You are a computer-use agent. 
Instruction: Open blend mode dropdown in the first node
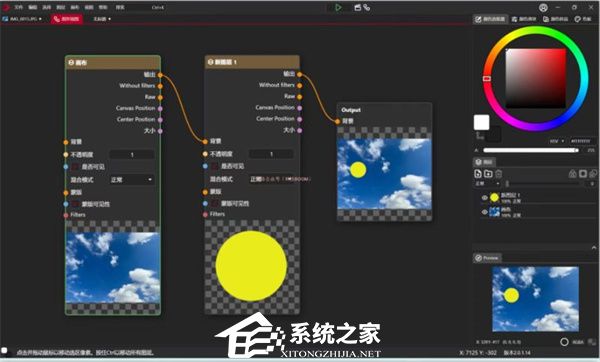(132, 179)
